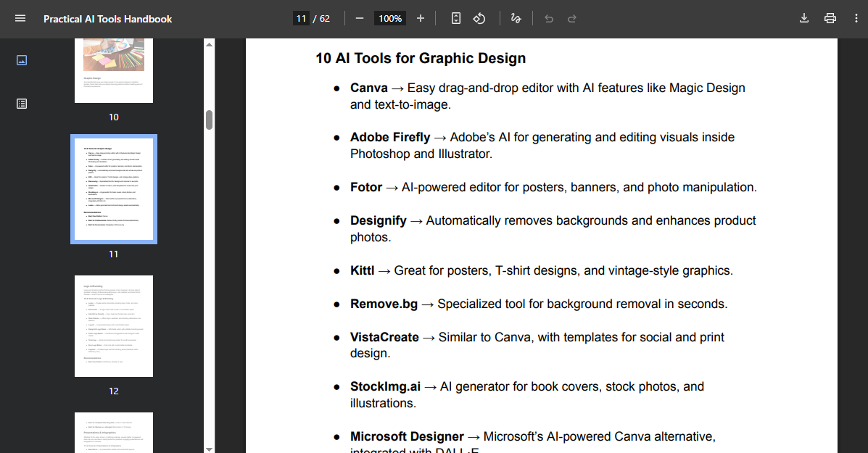The height and width of the screenshot is (453, 868).
Task: Show the document outline view
Action: pyautogui.click(x=22, y=104)
